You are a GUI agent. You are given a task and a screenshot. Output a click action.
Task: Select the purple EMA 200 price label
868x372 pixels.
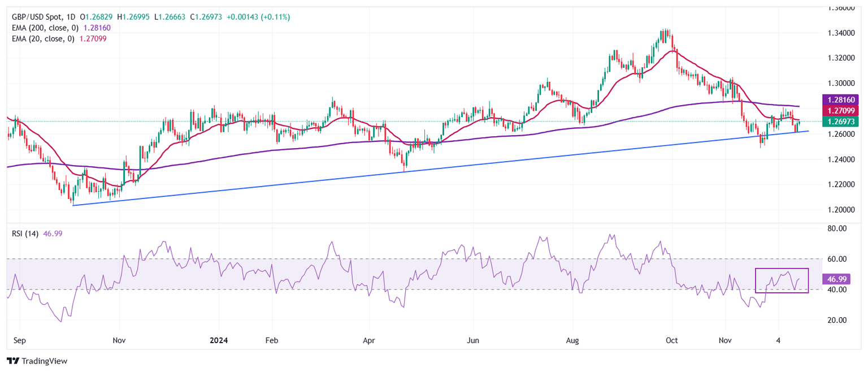[841, 99]
